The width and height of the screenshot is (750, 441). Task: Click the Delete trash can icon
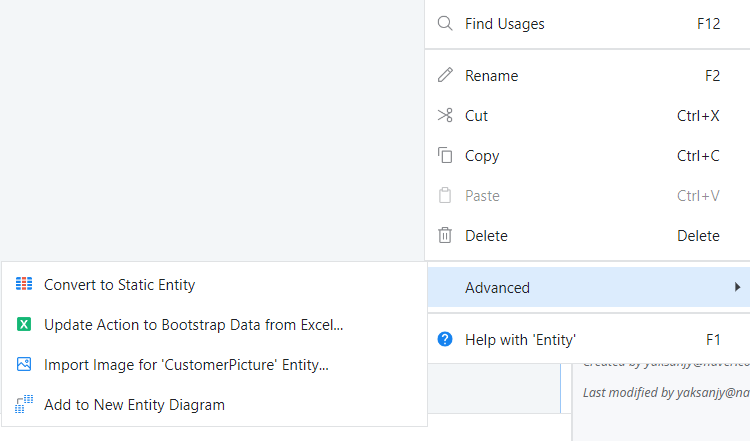click(x=445, y=236)
